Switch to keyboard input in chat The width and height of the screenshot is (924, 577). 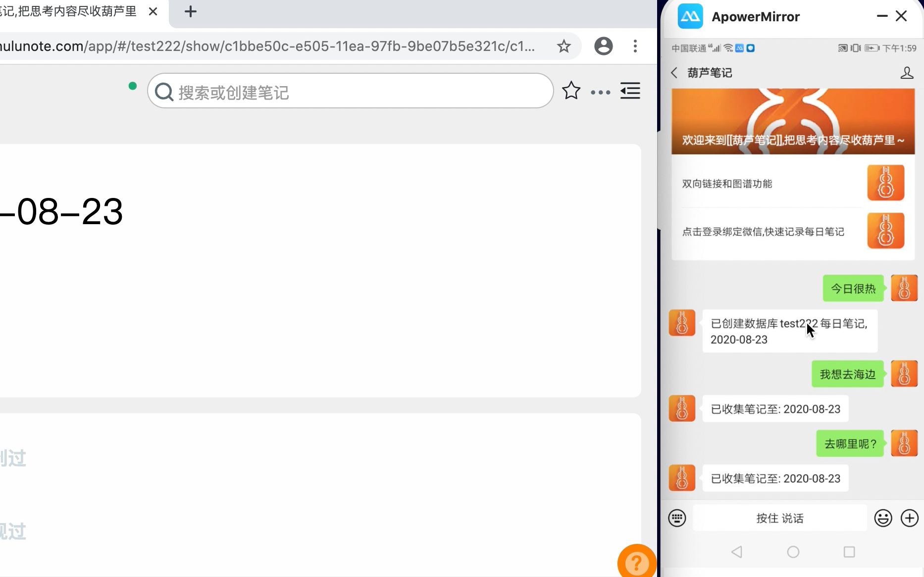coord(677,518)
